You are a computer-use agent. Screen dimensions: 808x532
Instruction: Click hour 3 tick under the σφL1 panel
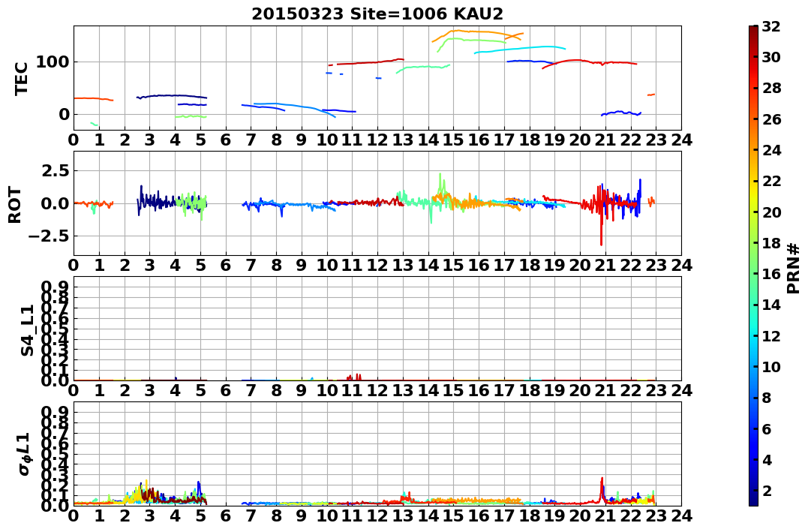click(149, 515)
